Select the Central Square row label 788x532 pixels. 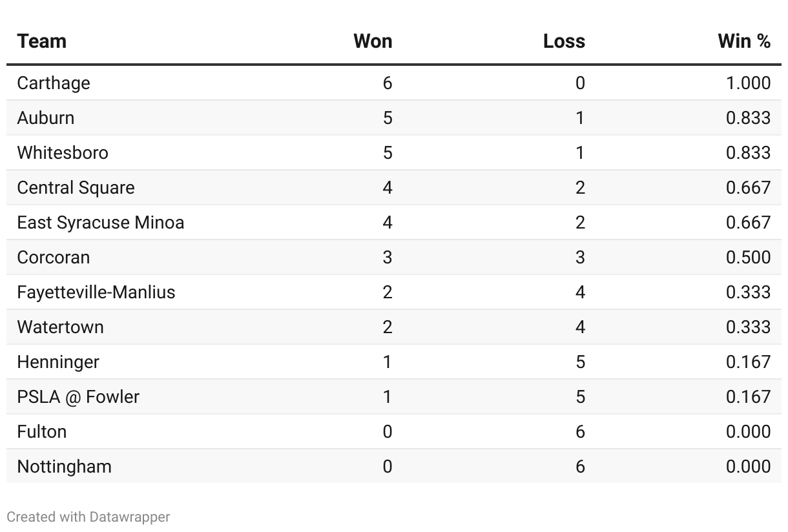click(x=76, y=188)
